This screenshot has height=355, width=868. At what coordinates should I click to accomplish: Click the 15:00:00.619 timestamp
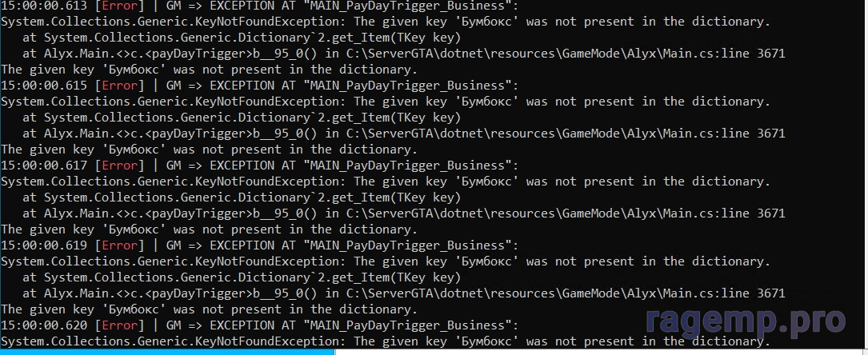(44, 245)
